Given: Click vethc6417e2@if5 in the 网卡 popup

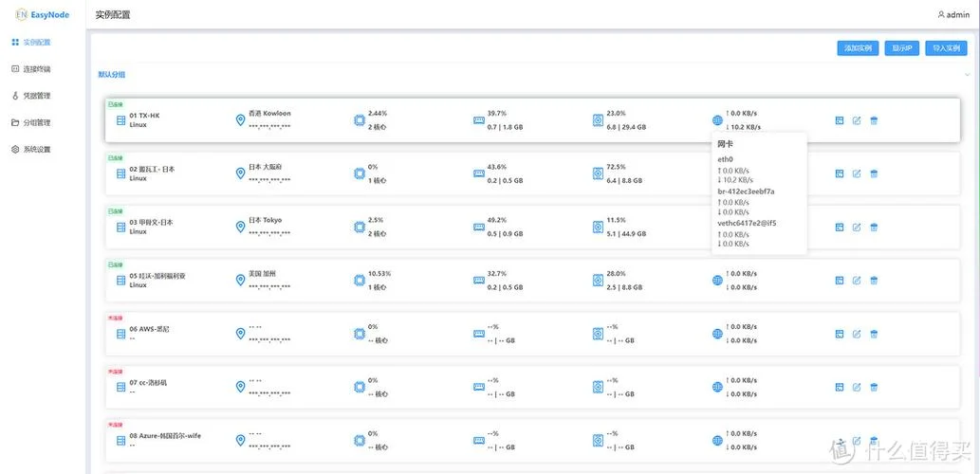Looking at the screenshot, I should (747, 223).
